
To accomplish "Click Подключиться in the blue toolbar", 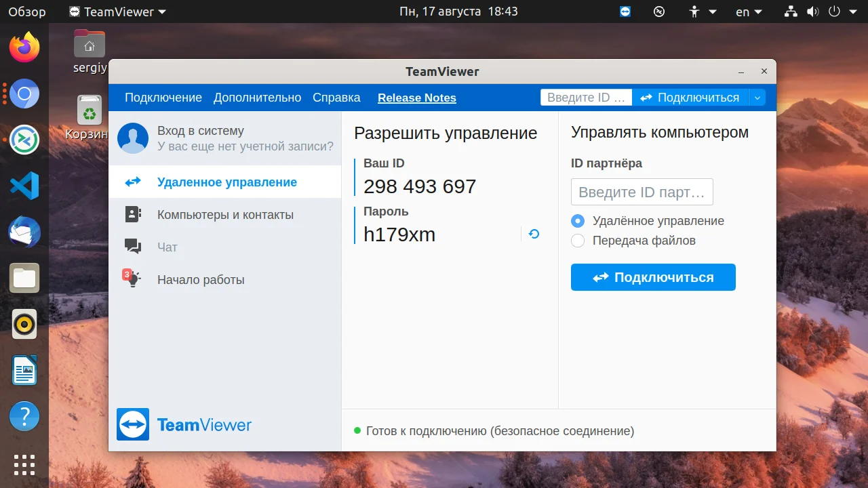I will tap(690, 98).
